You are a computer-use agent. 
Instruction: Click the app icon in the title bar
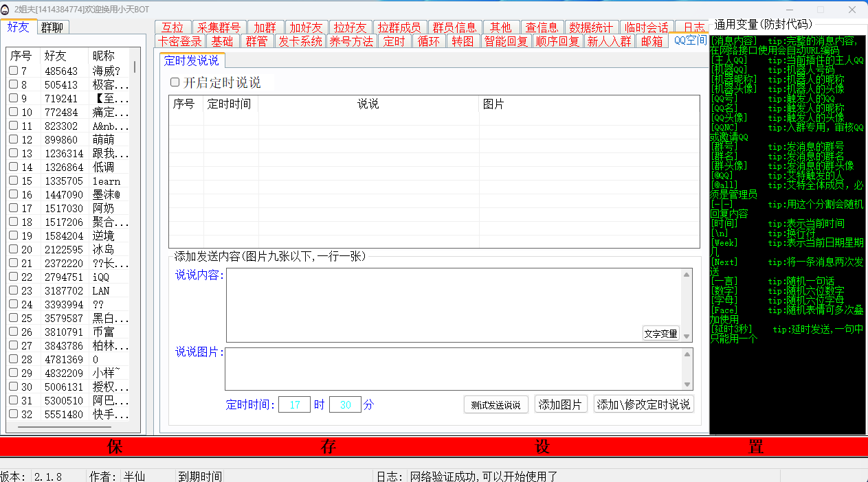(6, 10)
